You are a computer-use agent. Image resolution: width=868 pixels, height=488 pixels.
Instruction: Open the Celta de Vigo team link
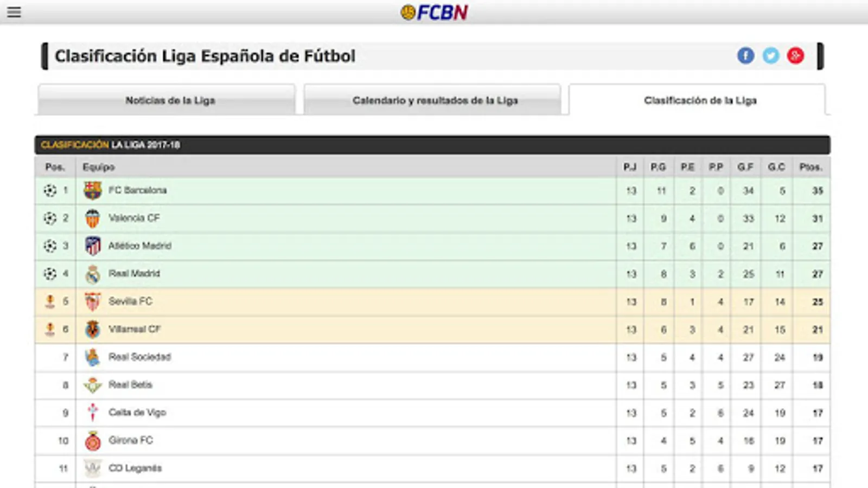tap(137, 413)
